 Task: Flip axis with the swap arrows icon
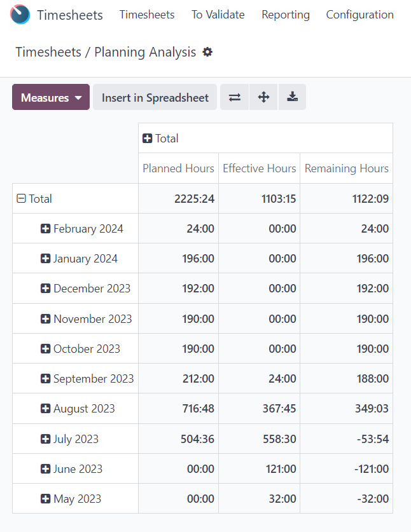[x=235, y=97]
